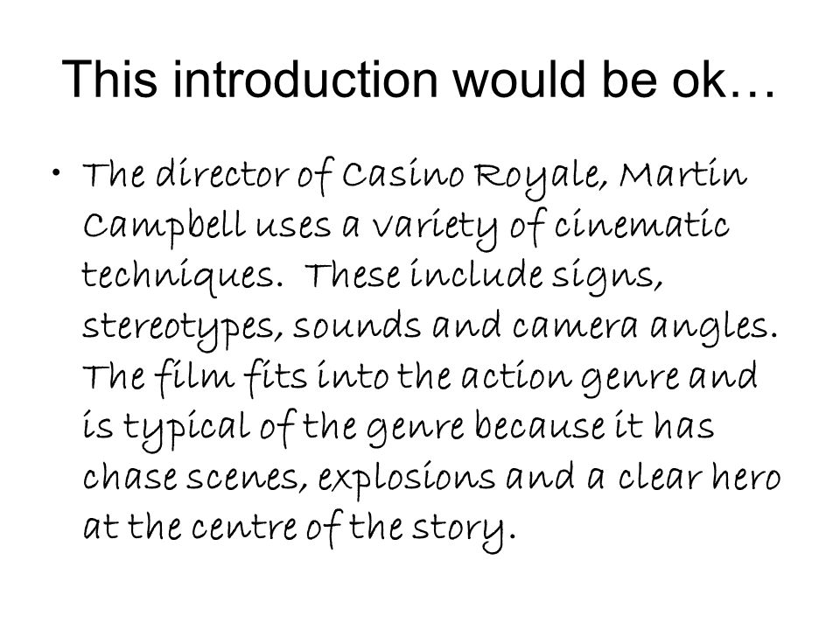Click the word 'centre' in the last line
The height and width of the screenshot is (630, 840).
tap(244, 527)
